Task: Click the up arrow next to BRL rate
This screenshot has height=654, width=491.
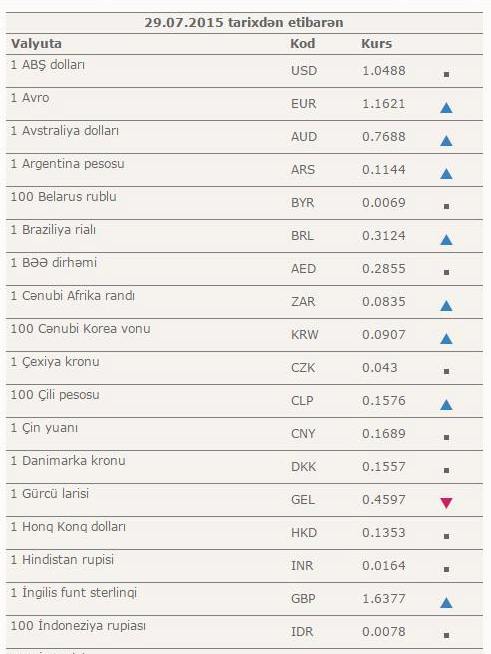Action: 446,239
